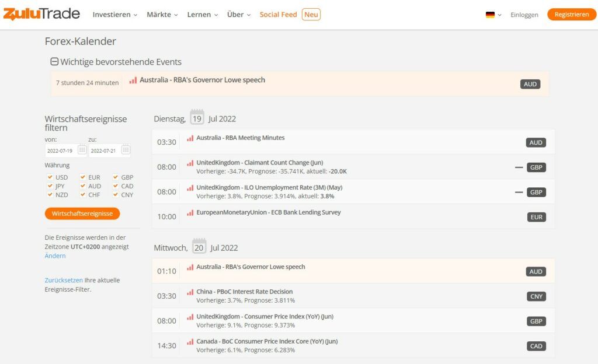Image resolution: width=598 pixels, height=364 pixels.
Task: Click the Neu badge next to Social Feed
Action: pos(311,15)
